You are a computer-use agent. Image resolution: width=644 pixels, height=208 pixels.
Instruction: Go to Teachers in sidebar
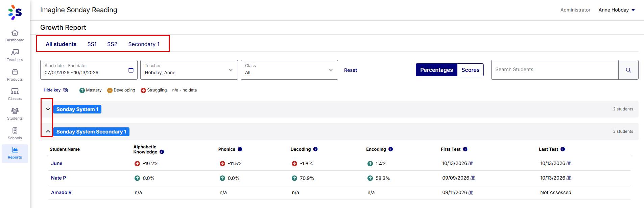[x=15, y=55]
